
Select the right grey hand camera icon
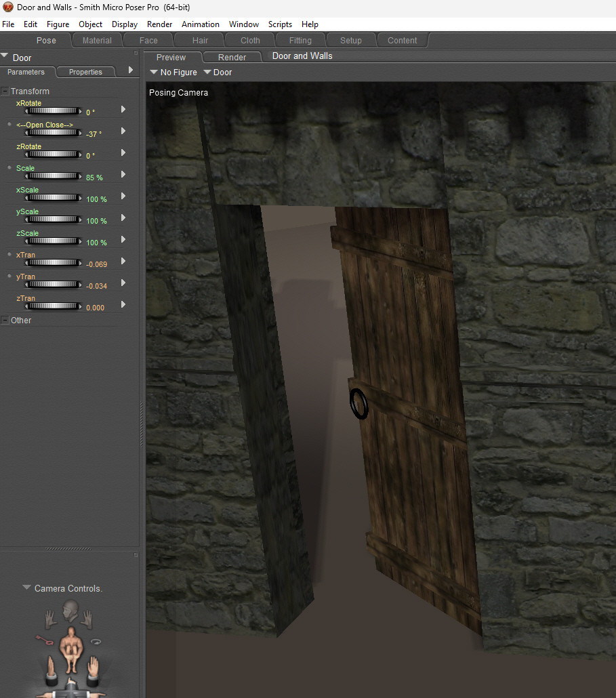click(x=87, y=619)
